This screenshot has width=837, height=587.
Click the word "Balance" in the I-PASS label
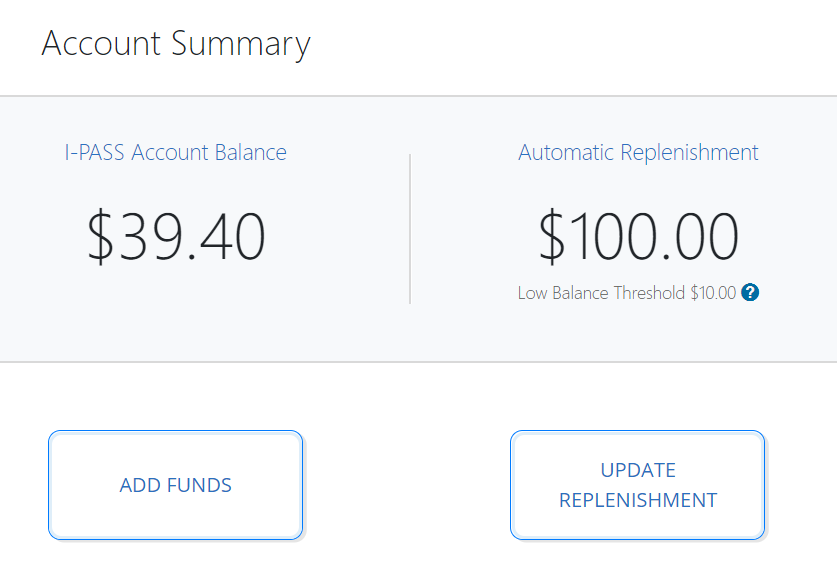(250, 153)
